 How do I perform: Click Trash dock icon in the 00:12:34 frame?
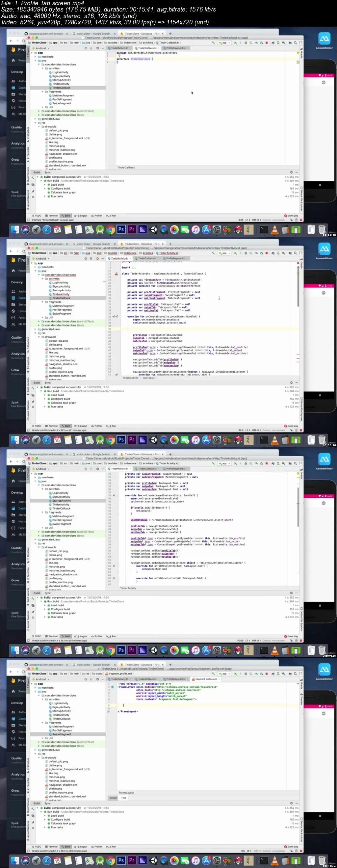coord(322,860)
